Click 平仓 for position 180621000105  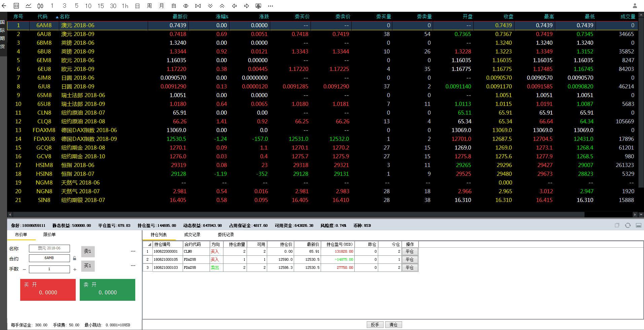(409, 259)
